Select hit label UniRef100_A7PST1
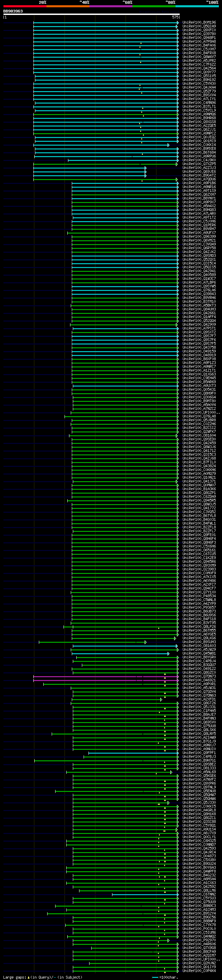222x980 pixels. click(x=199, y=328)
